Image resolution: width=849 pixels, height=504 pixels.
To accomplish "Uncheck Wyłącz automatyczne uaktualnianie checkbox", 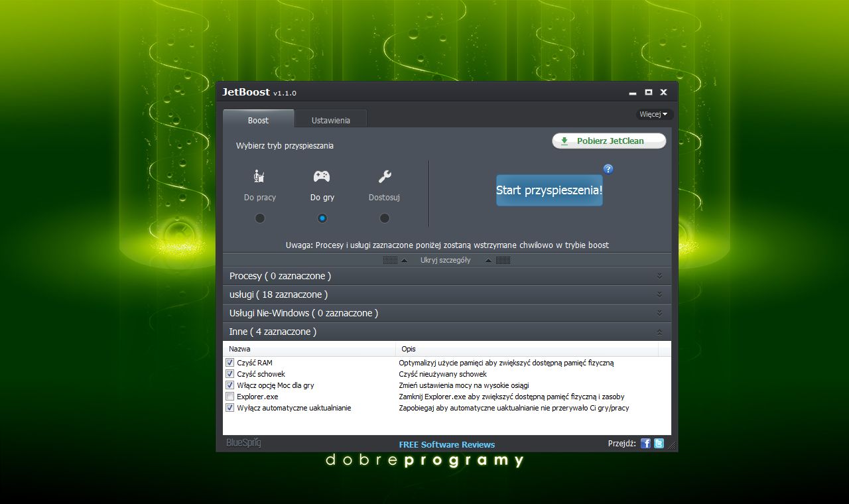I will point(230,408).
